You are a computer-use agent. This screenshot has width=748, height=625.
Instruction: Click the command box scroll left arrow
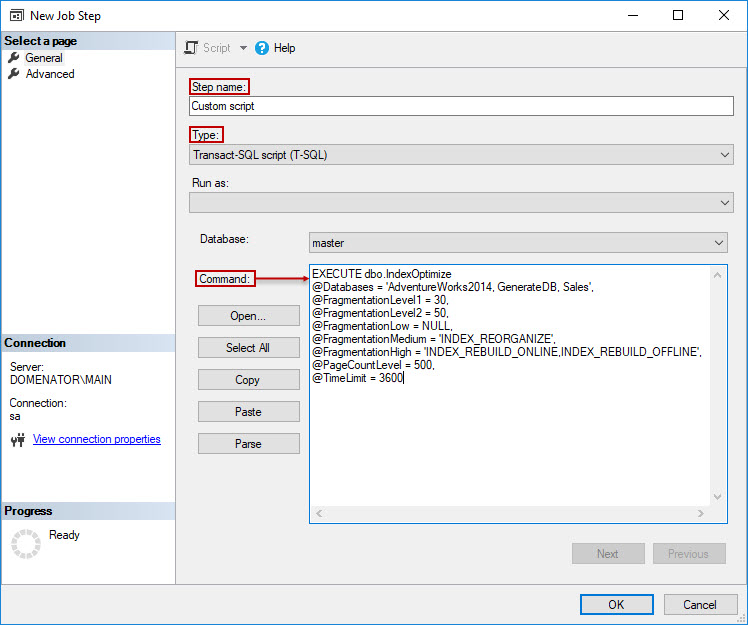(319, 513)
